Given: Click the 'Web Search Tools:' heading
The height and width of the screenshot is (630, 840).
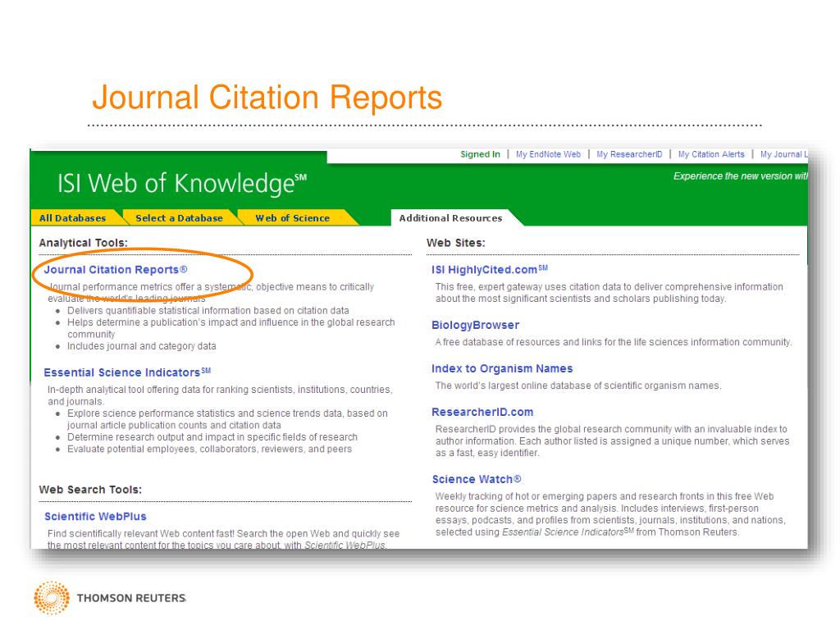Looking at the screenshot, I should (90, 490).
